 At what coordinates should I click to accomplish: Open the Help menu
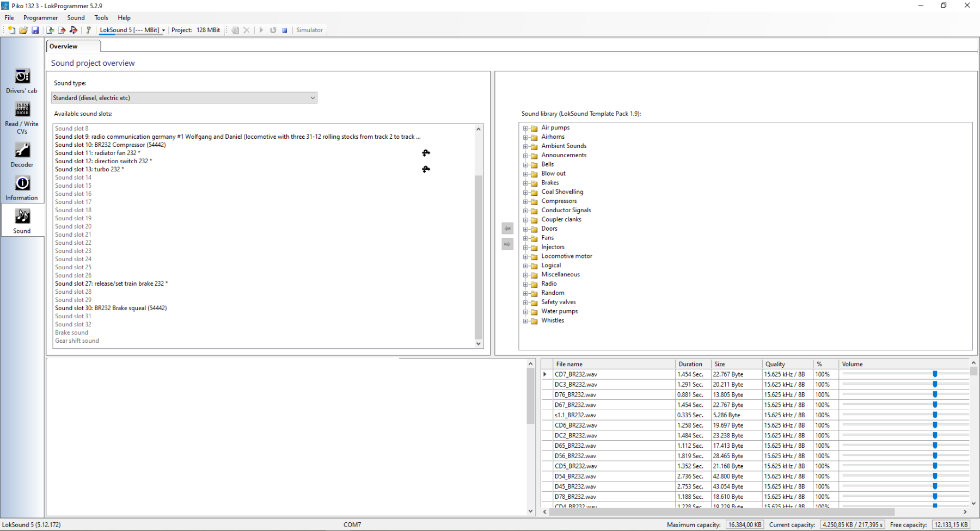[124, 18]
